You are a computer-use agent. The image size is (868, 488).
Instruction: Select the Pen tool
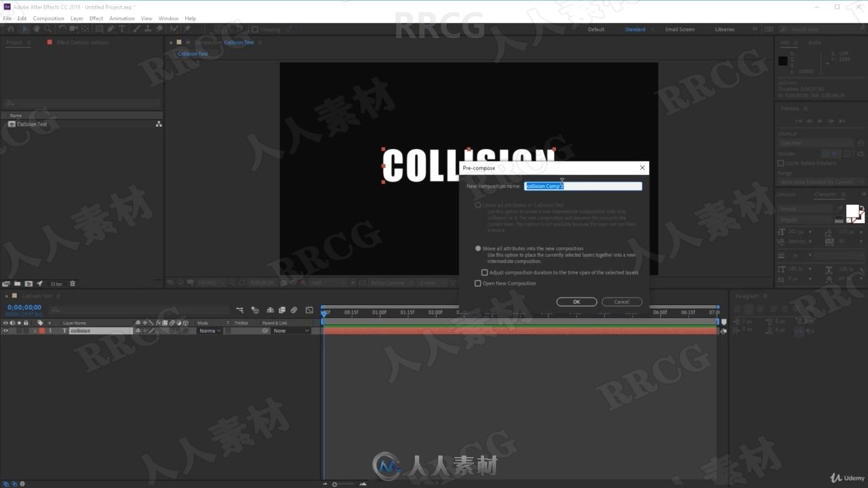pyautogui.click(x=111, y=29)
